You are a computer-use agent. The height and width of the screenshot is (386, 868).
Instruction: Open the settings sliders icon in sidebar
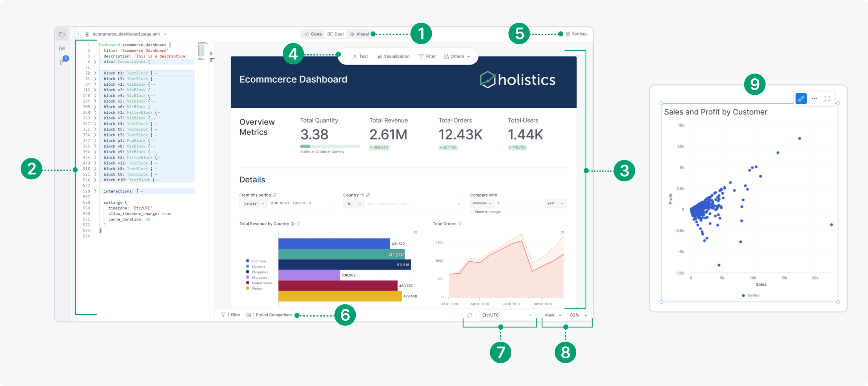pos(62,48)
